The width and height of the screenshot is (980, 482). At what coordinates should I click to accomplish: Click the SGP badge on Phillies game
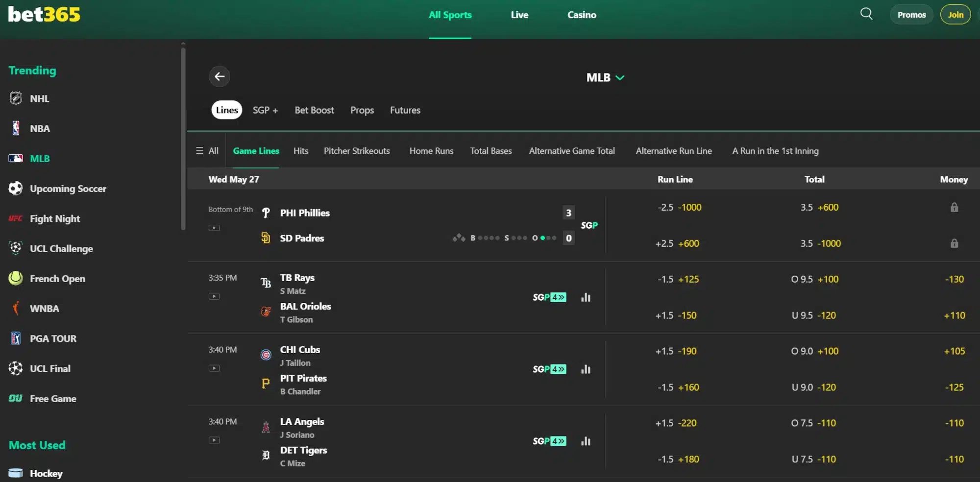click(x=589, y=225)
